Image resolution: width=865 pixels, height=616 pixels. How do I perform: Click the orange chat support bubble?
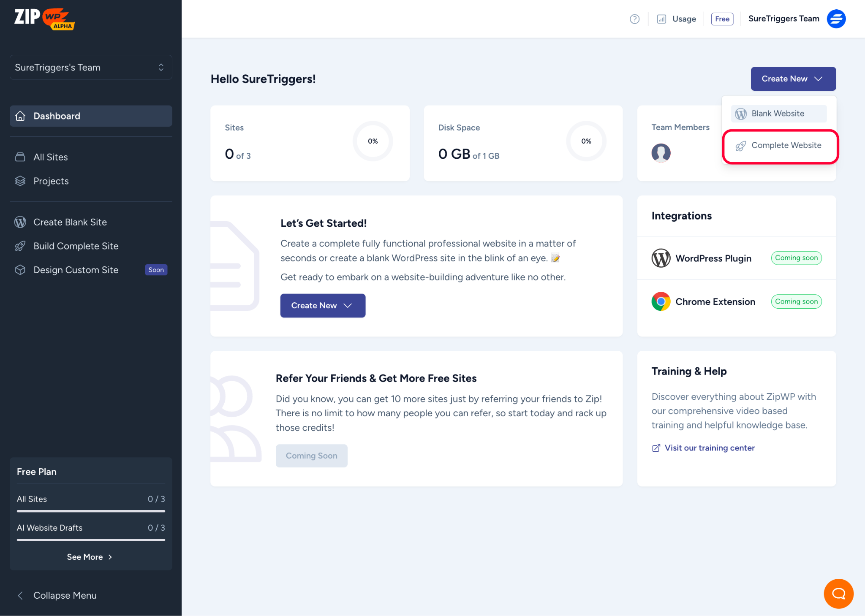[838, 593]
